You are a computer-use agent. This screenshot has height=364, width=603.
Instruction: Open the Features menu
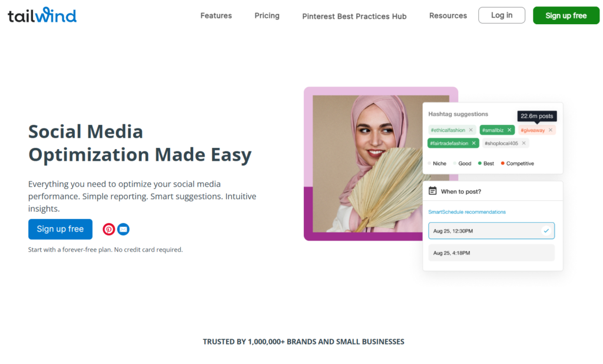[216, 16]
